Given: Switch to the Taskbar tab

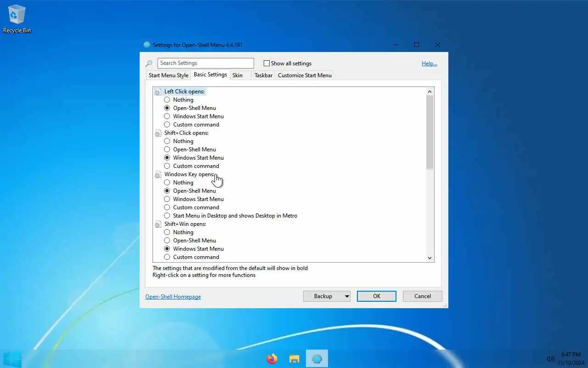Looking at the screenshot, I should (x=264, y=75).
